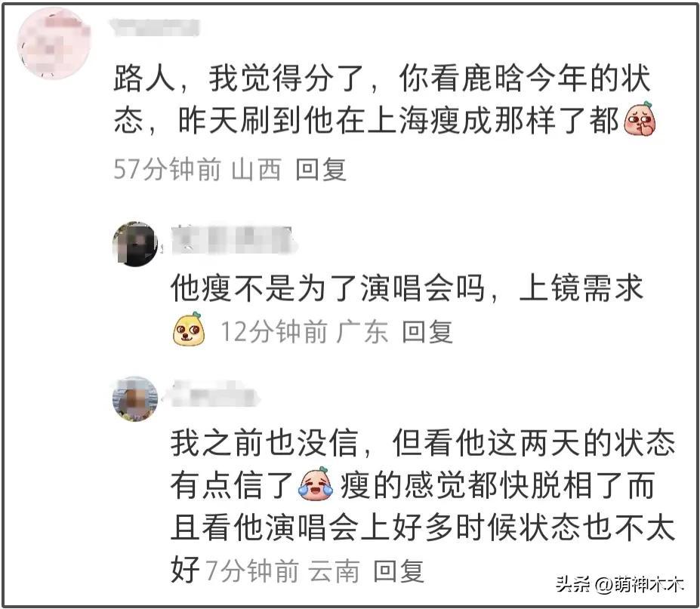Screen dimensions: 700x609
Task: Reply to the 7分钟前 云南 comment
Action: tap(399, 571)
